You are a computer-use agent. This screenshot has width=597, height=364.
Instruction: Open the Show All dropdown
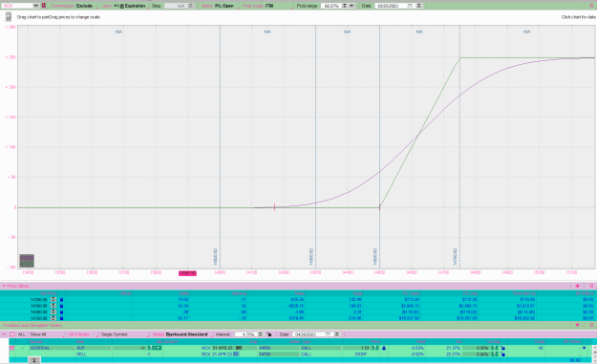tap(47, 334)
